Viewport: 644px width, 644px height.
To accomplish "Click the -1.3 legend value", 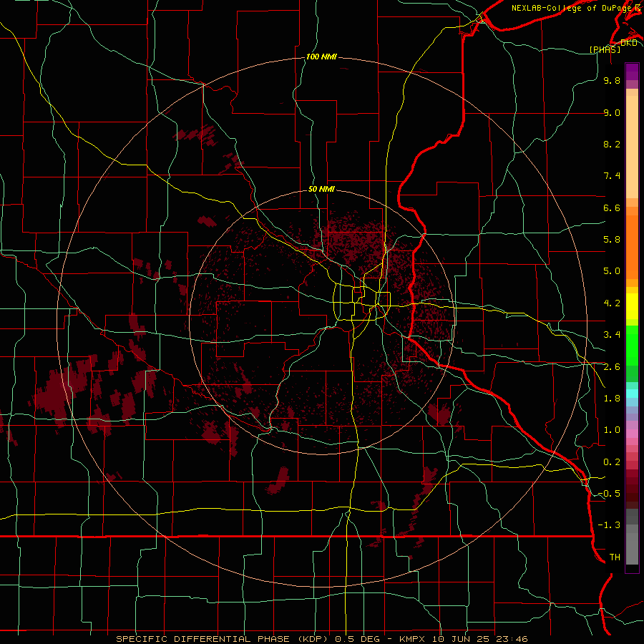I will [609, 525].
